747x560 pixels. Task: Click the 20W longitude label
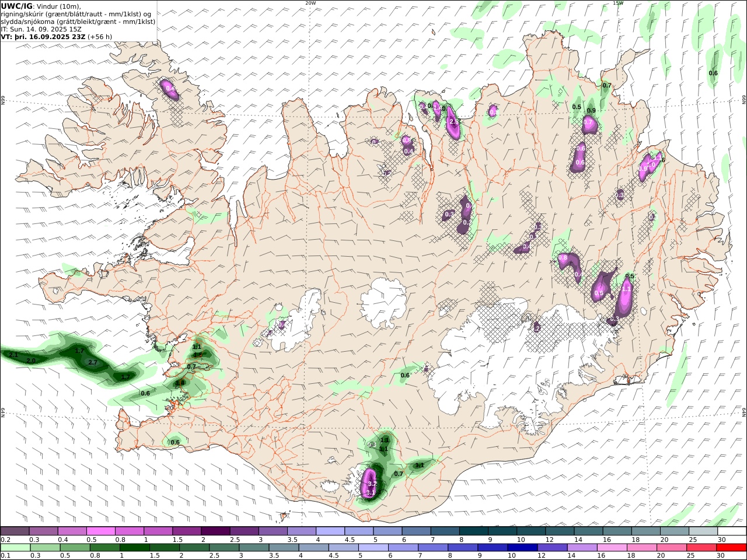311,2
